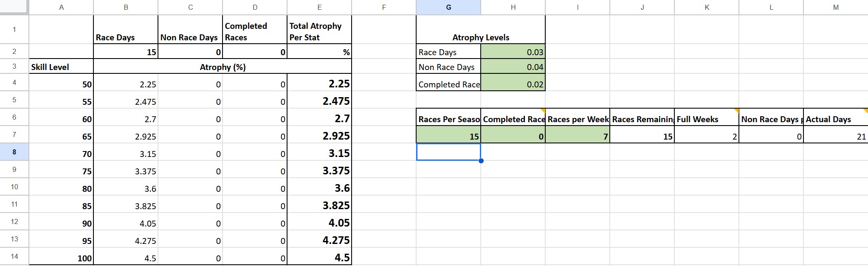The width and height of the screenshot is (868, 266).
Task: Click the 'Actual Days' header cell
Action: tap(836, 117)
